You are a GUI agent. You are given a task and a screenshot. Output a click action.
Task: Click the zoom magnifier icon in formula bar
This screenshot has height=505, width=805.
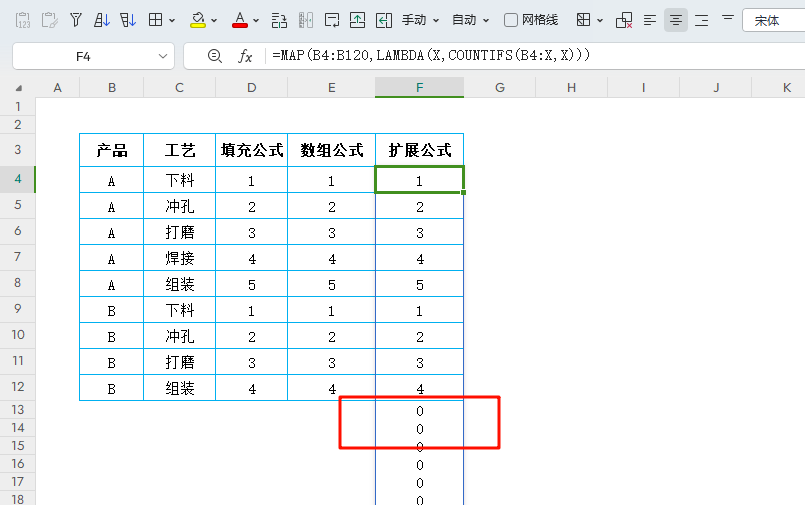pos(215,55)
